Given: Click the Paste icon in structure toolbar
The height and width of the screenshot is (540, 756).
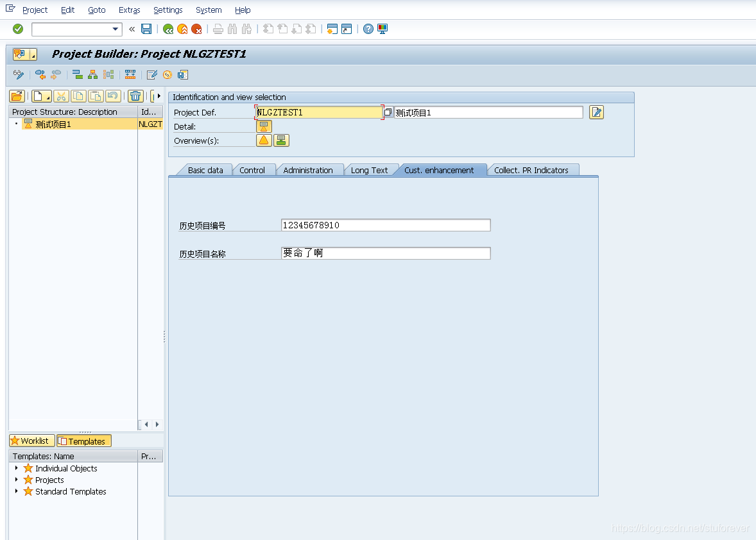Looking at the screenshot, I should [96, 96].
